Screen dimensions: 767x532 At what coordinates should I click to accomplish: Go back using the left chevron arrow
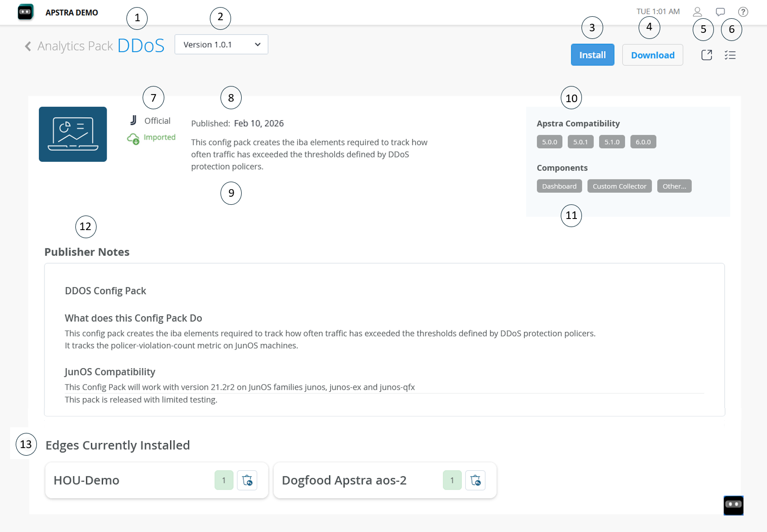tap(28, 47)
